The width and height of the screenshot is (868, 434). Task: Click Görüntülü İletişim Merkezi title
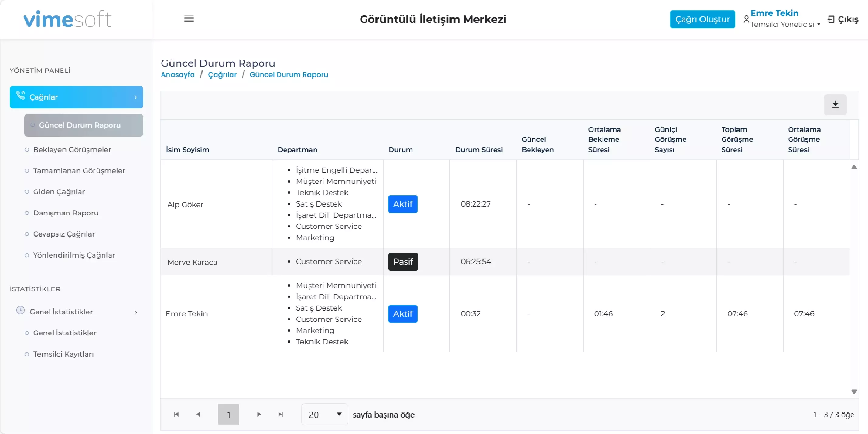[433, 19]
